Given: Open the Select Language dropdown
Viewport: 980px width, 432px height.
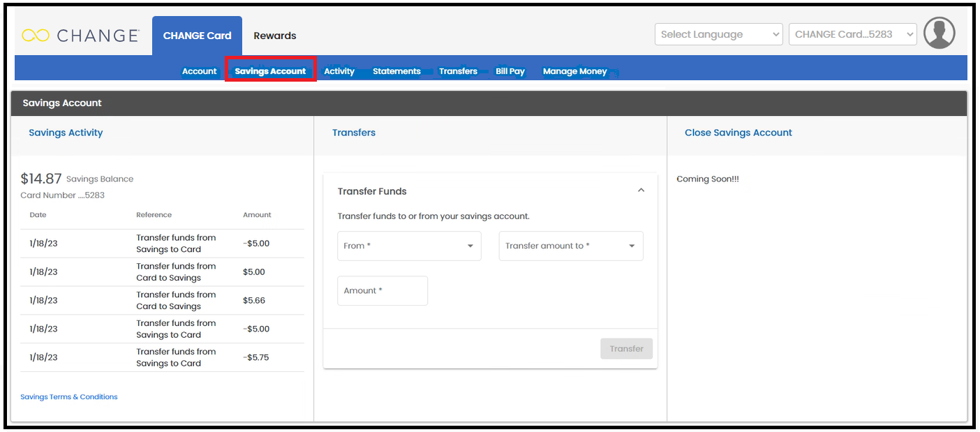Looking at the screenshot, I should (718, 34).
